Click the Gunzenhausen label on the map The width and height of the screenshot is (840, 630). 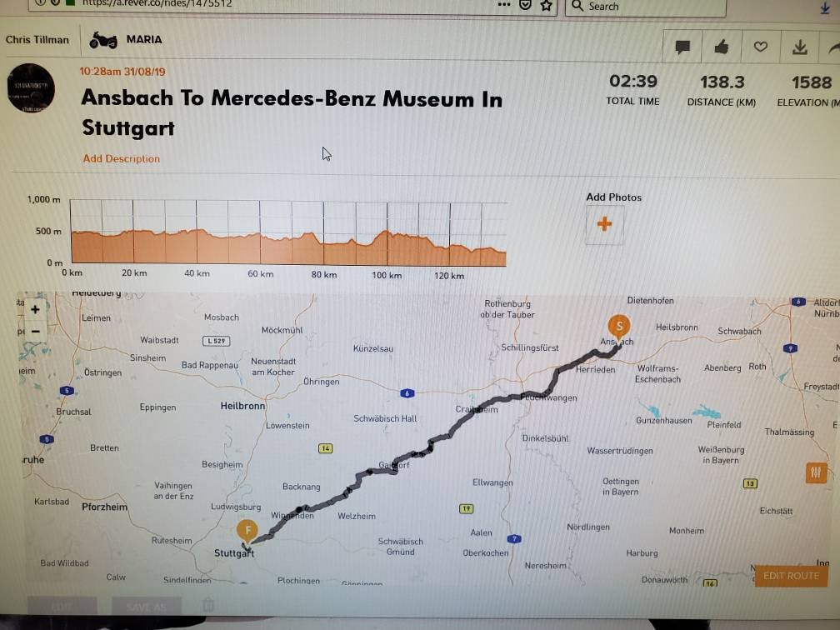(x=663, y=421)
